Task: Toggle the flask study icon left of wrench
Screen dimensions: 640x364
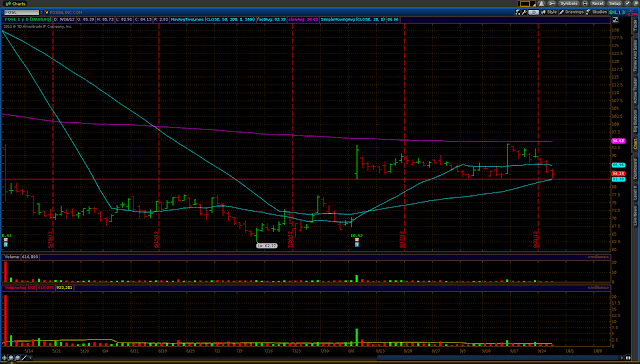Action: (518, 12)
